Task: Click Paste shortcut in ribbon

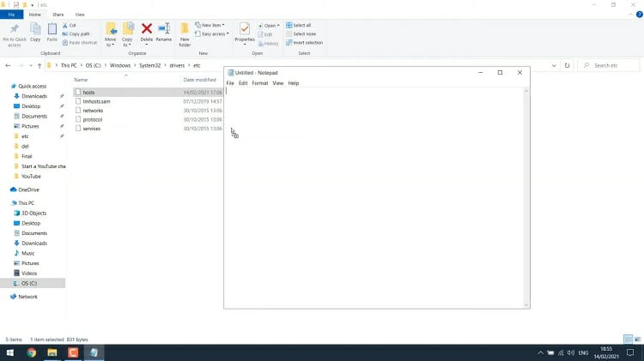Action: (x=80, y=43)
